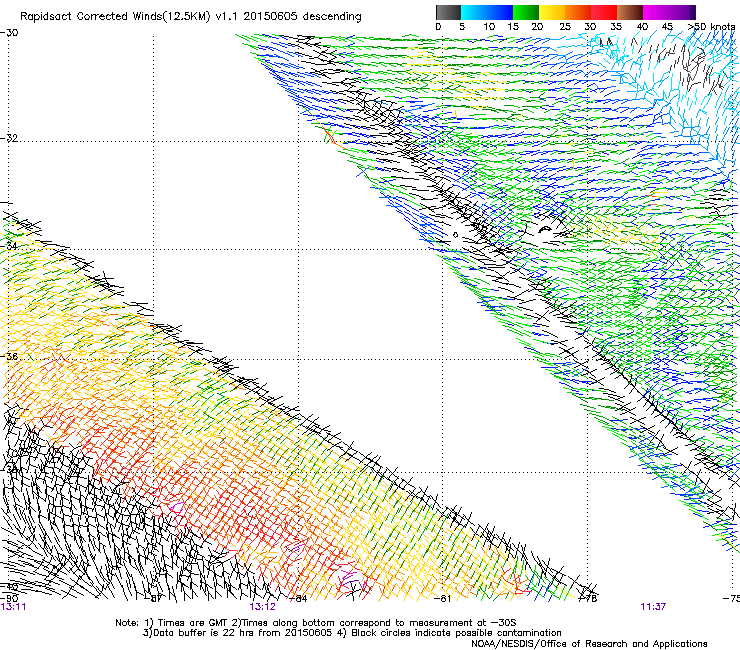740x650 pixels.
Task: Click the NOAA/NESDIS Office of Research credit
Action: coord(589,644)
